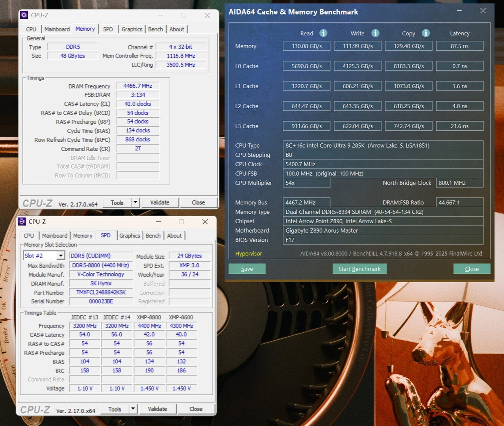The width and height of the screenshot is (504, 426).
Task: Click Validate in top CPU-Z window
Action: pyautogui.click(x=160, y=202)
